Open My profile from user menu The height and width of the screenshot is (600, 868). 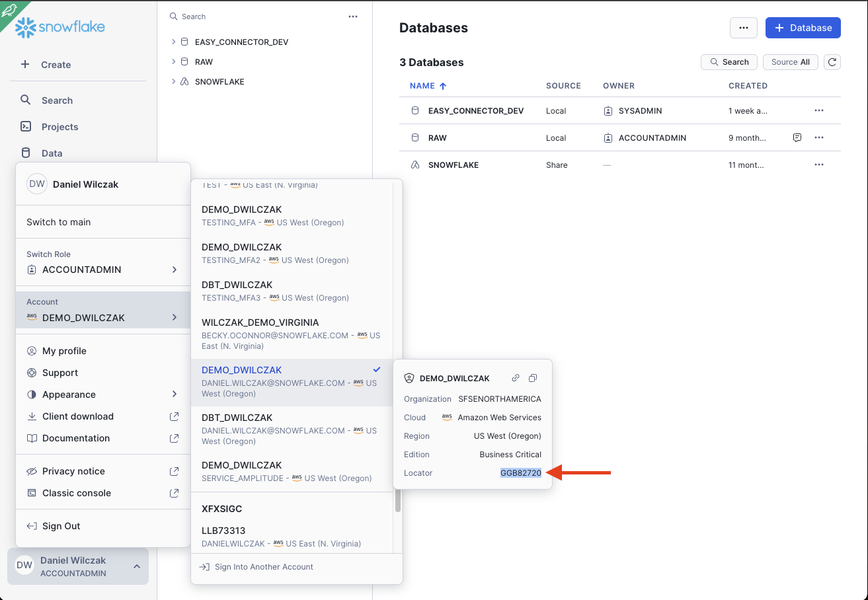point(64,351)
